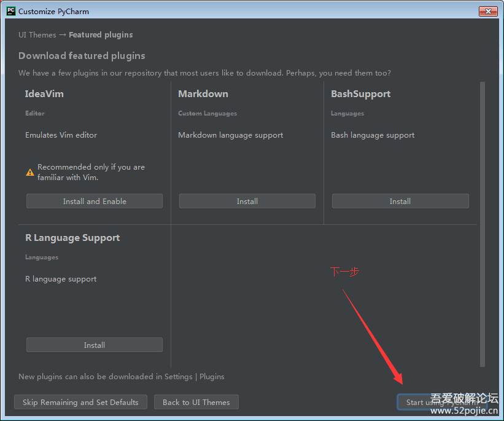Close the Customize PyCharm dialog
The height and width of the screenshot is (421, 504).
click(488, 11)
